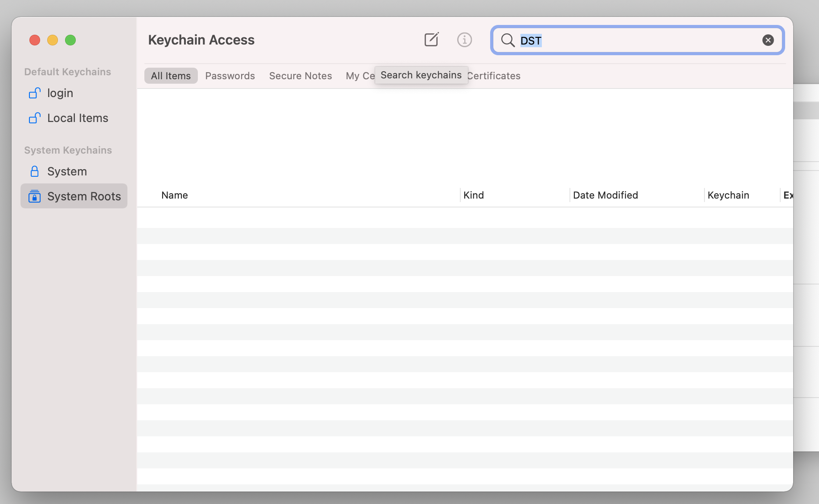
Task: Click the info (i) toolbar icon
Action: pyautogui.click(x=464, y=40)
